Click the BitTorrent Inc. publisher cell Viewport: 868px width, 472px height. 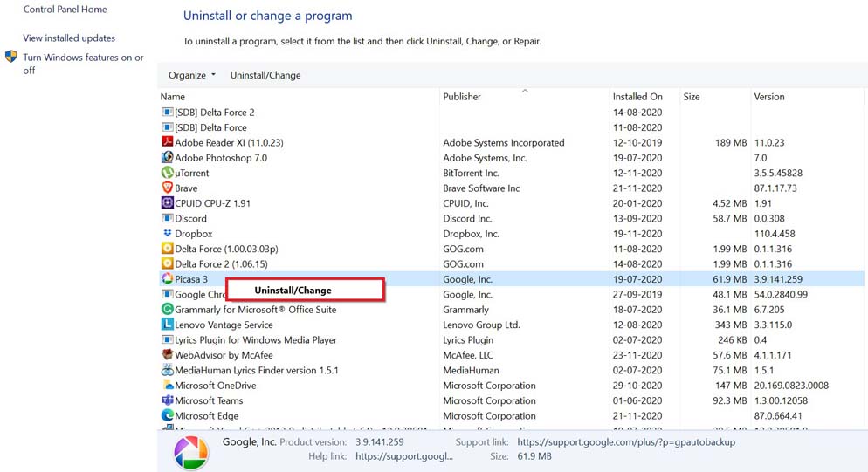471,173
